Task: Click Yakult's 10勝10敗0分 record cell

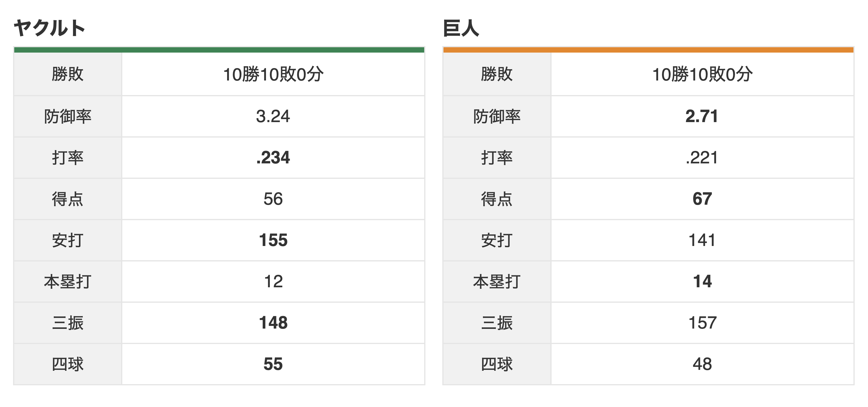Action: (x=273, y=74)
